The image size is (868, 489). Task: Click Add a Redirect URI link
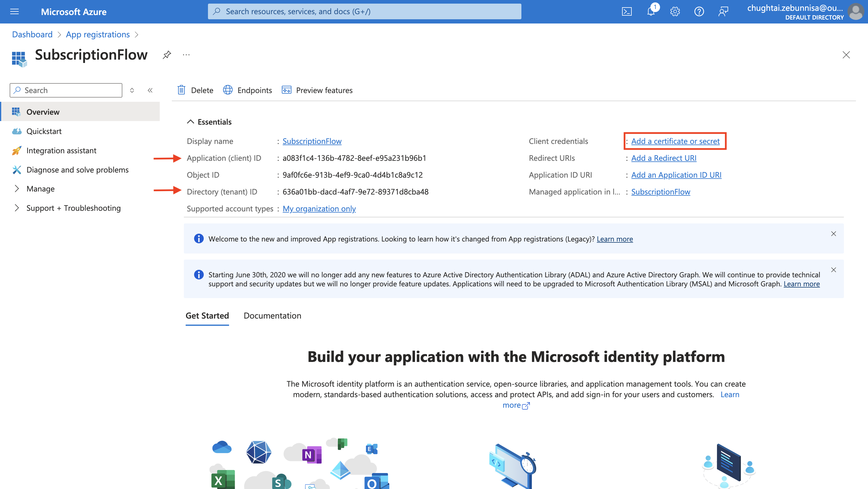664,158
